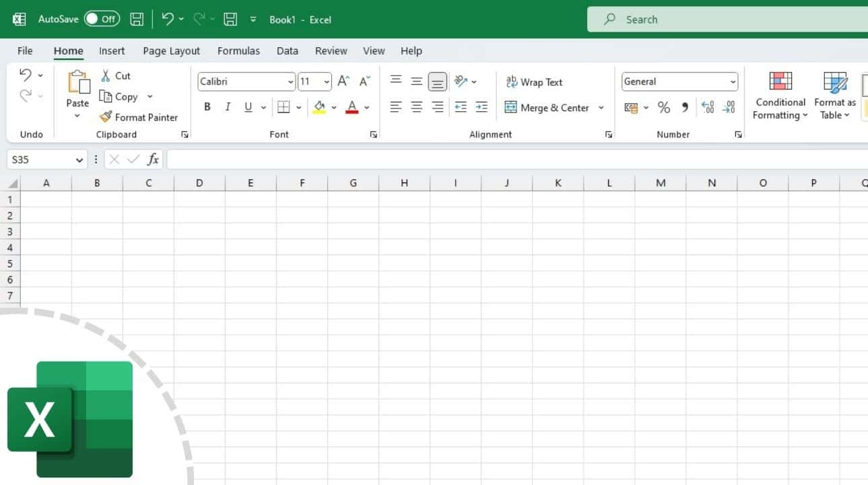Expand the Merge & Center options

click(601, 107)
